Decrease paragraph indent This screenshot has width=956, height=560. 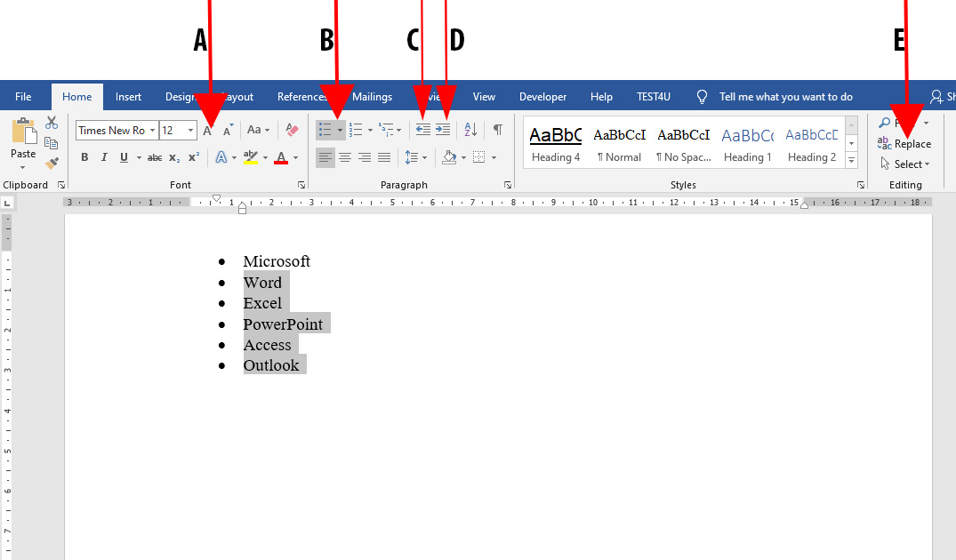[422, 130]
